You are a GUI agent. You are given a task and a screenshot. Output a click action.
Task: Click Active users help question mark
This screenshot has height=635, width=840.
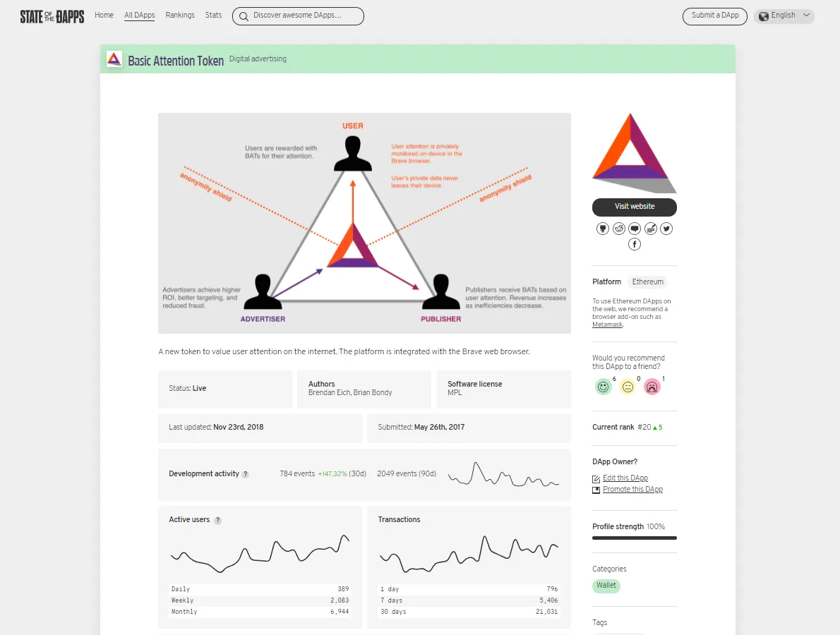pyautogui.click(x=217, y=521)
